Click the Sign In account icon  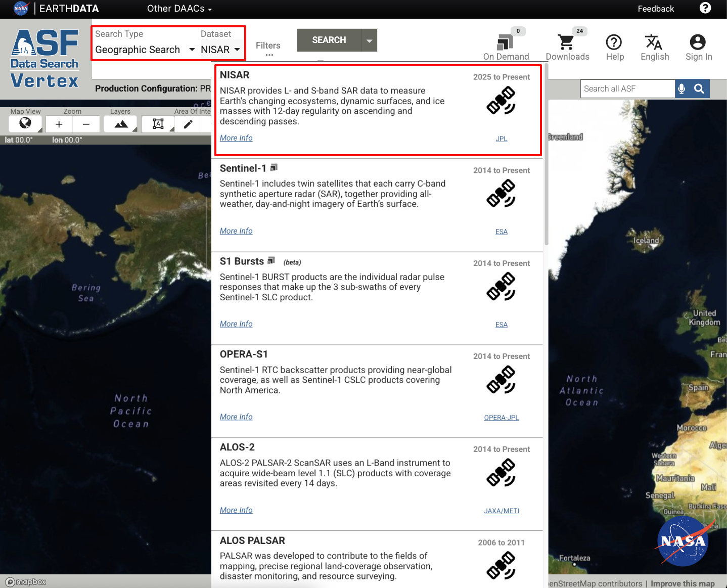point(698,43)
